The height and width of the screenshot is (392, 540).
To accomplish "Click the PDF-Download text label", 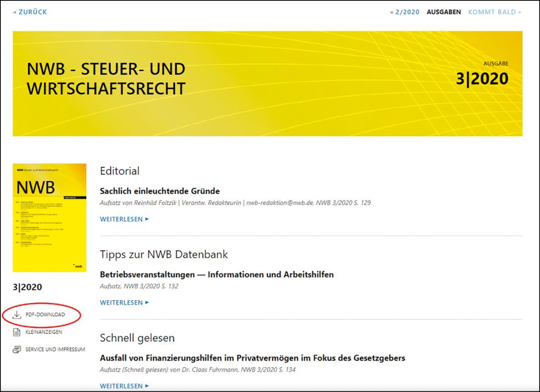I will coord(45,315).
